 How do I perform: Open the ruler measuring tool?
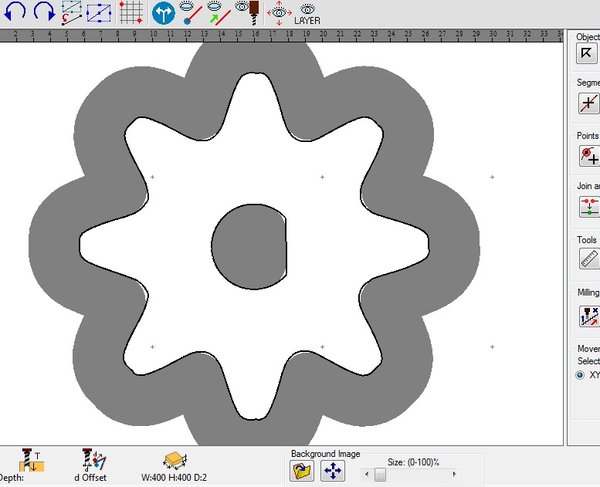[x=589, y=259]
